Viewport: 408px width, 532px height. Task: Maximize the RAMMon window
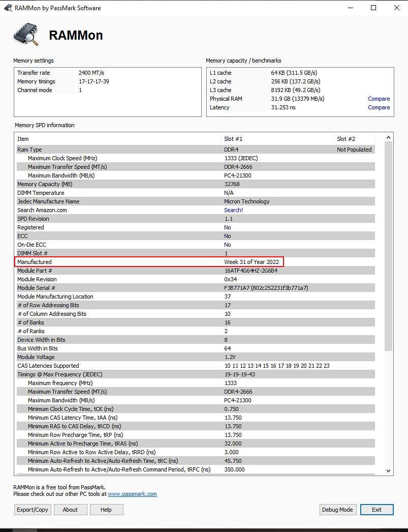[x=373, y=8]
